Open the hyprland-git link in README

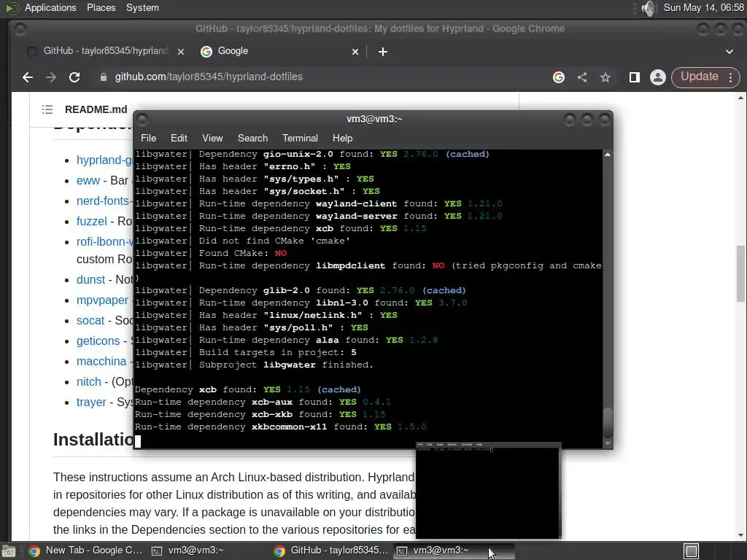[x=104, y=160]
